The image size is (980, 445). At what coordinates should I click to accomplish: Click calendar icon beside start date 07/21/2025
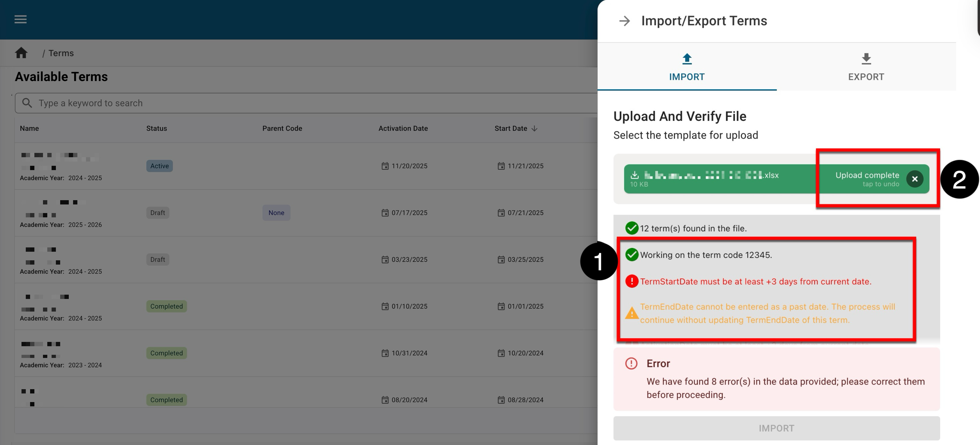(x=501, y=213)
